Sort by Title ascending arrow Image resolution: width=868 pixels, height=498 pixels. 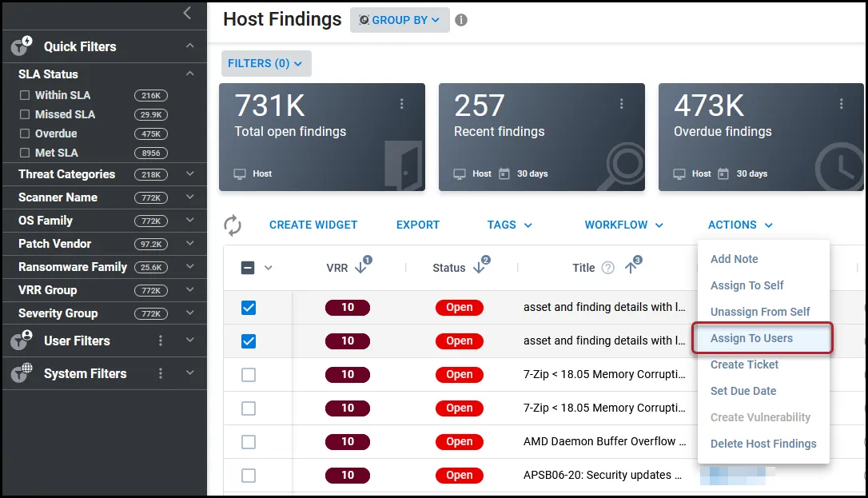coord(631,268)
